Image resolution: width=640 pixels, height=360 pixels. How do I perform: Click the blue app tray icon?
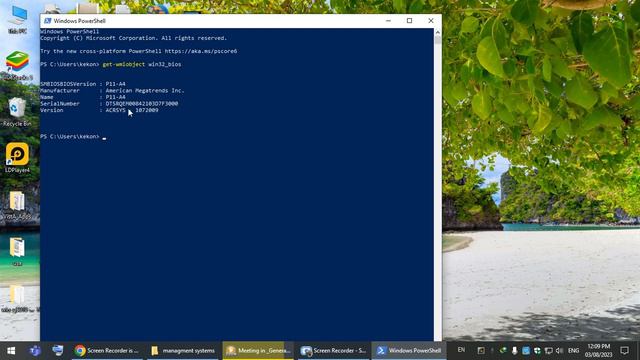point(526,351)
